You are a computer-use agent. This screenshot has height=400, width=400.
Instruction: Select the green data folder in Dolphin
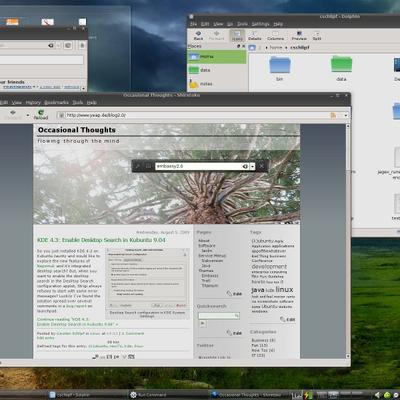click(341, 68)
